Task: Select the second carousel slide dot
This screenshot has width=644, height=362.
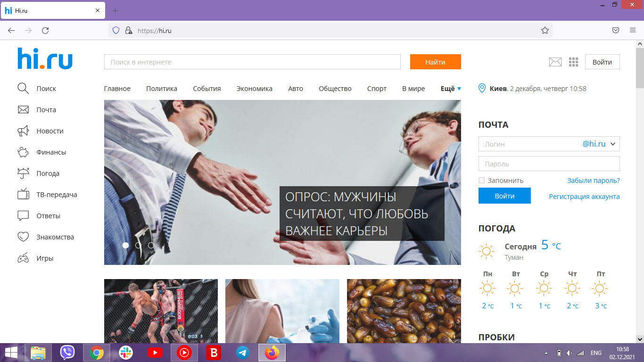Action: click(138, 245)
